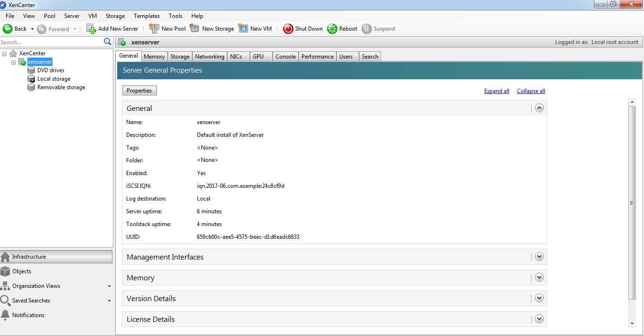Image resolution: width=644 pixels, height=336 pixels.
Task: Switch to the Networking tab
Action: 210,57
